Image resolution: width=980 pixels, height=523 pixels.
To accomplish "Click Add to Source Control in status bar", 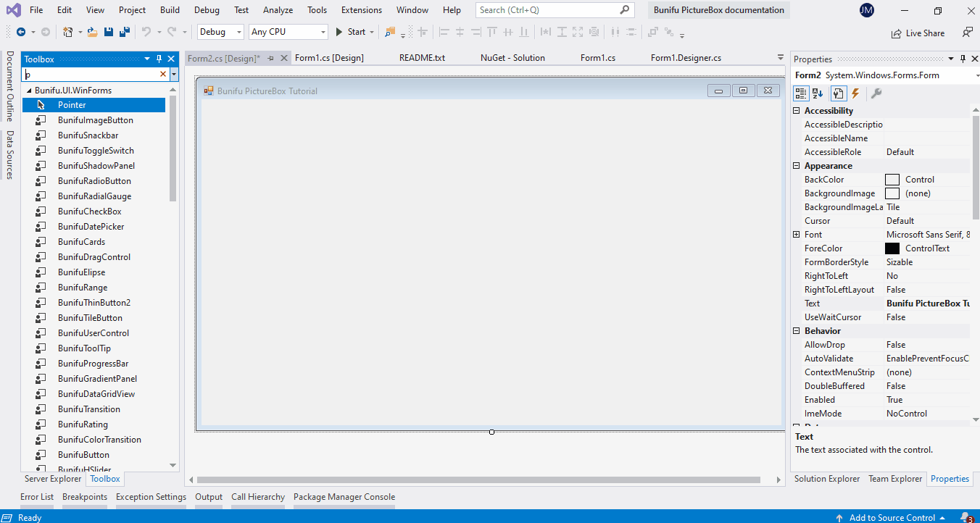I will click(892, 517).
